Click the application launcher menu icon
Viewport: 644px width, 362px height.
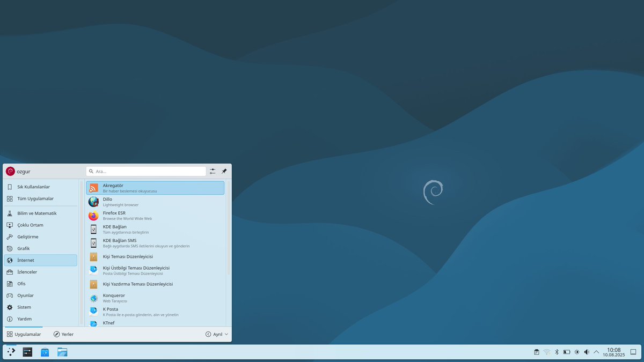(11, 352)
